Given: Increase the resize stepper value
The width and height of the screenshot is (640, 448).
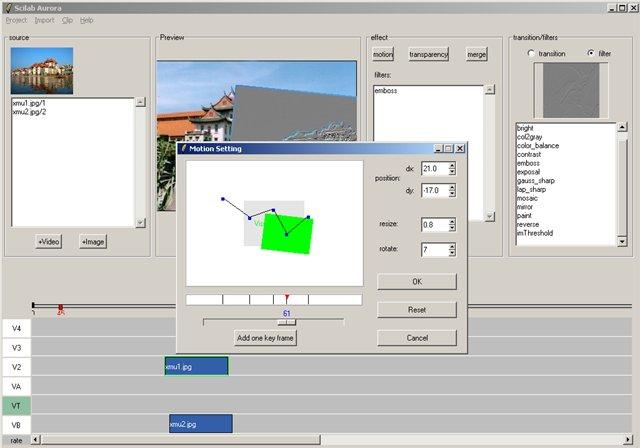Looking at the screenshot, I should [x=452, y=222].
